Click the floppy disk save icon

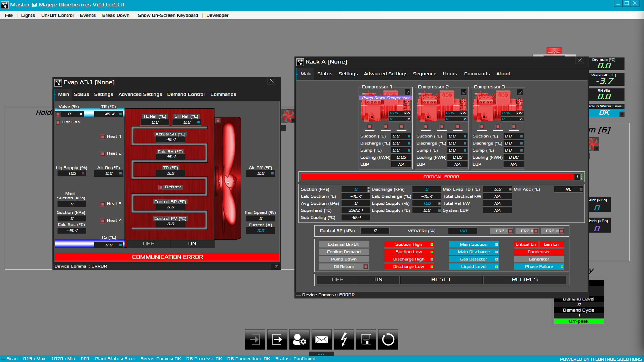(x=366, y=339)
